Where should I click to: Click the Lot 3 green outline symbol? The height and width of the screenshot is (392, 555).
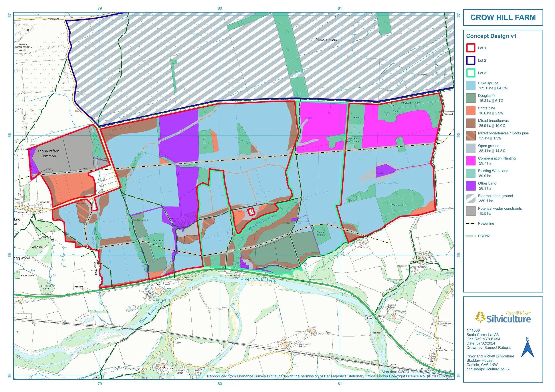point(471,73)
